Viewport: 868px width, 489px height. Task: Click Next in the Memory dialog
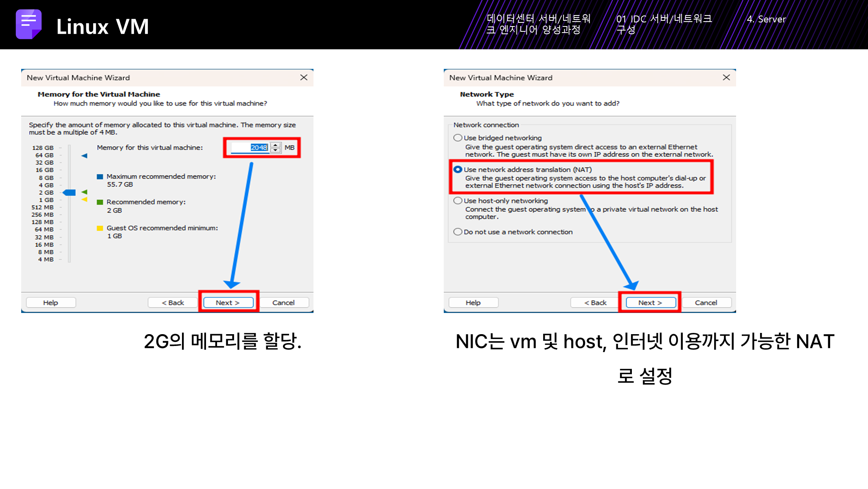[x=228, y=302]
